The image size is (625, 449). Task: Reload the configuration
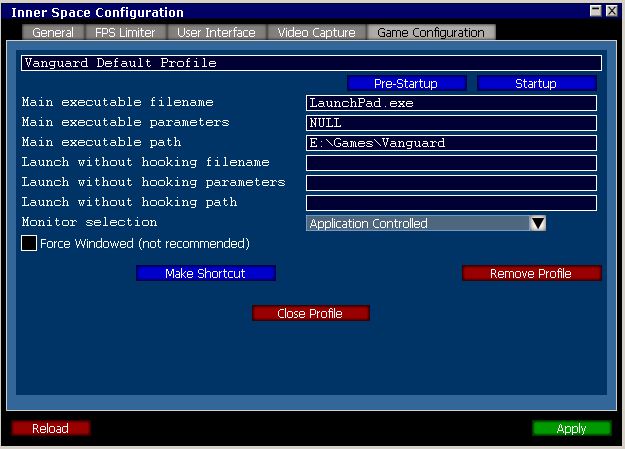point(51,428)
